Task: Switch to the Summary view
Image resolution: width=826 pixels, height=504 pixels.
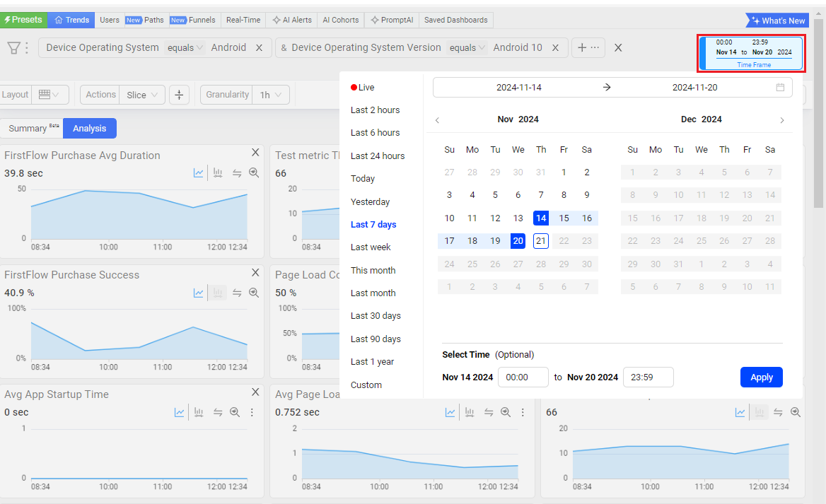Action: click(x=32, y=128)
